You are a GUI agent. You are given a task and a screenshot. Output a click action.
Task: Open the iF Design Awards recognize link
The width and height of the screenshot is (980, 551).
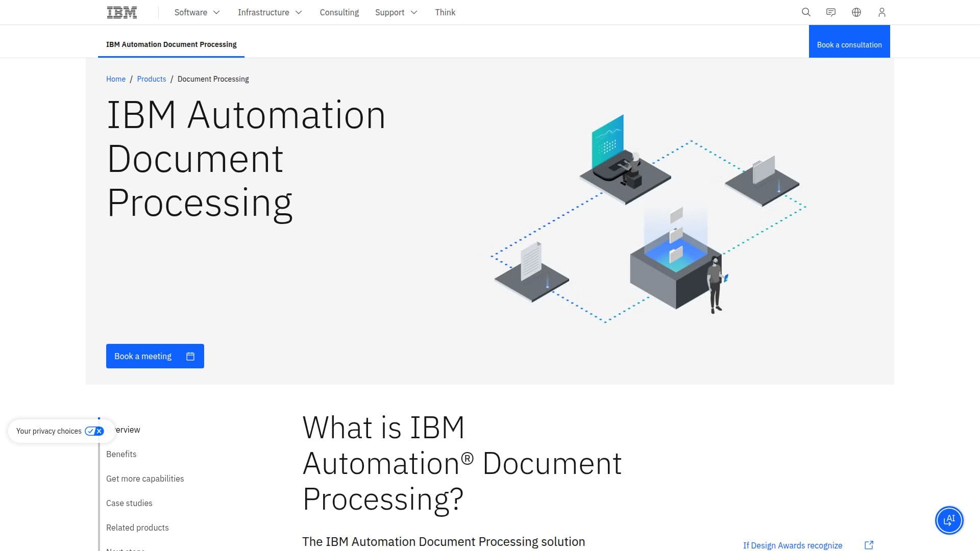pyautogui.click(x=792, y=545)
